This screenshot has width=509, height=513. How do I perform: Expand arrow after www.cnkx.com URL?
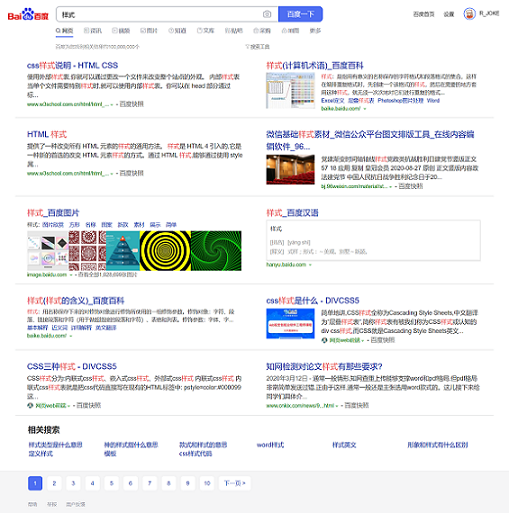337,406
